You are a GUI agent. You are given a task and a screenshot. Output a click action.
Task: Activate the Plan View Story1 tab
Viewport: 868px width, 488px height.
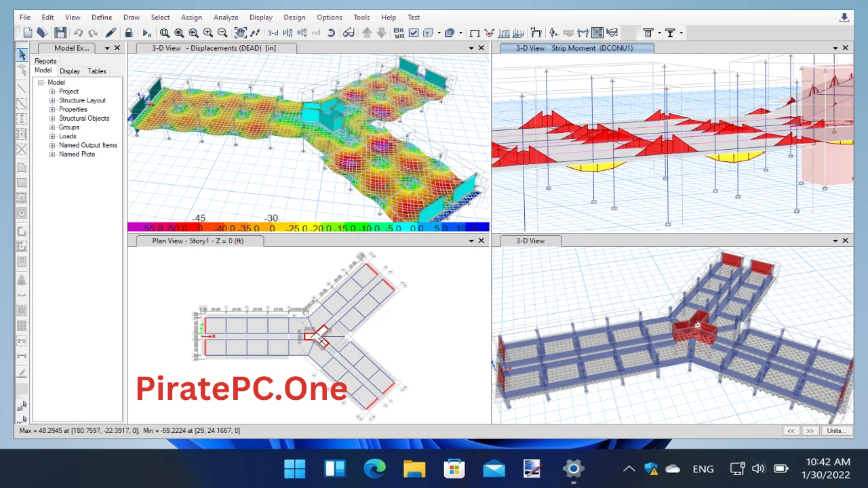tap(198, 241)
